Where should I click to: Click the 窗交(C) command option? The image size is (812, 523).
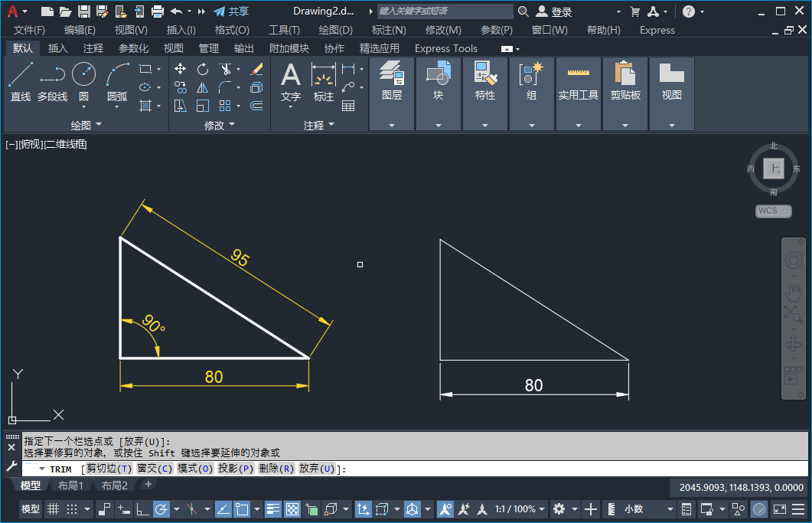155,469
